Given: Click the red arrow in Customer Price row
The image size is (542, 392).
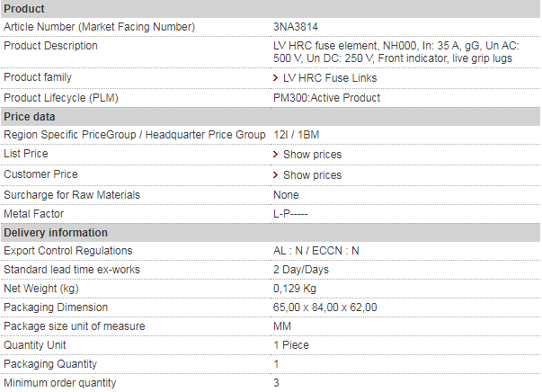Looking at the screenshot, I should point(275,175).
